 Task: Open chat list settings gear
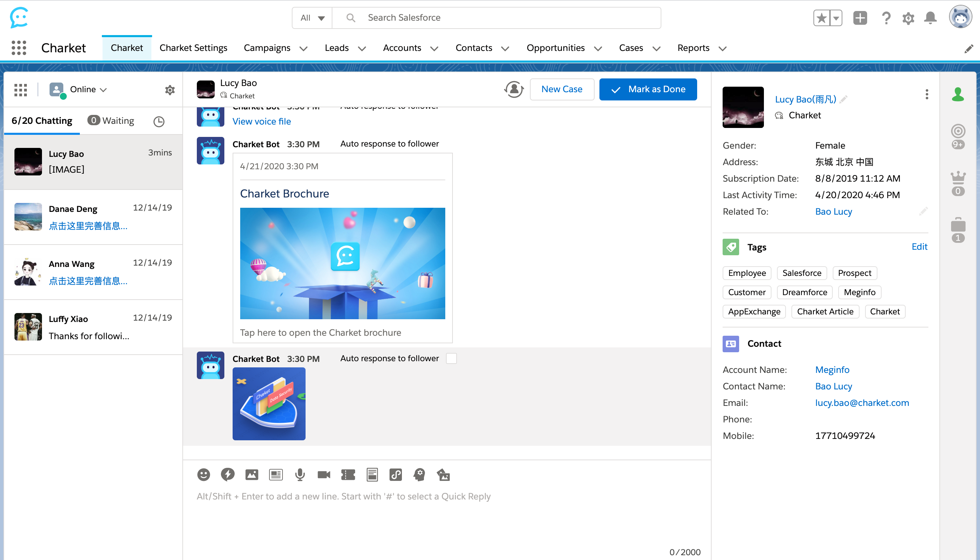tap(170, 90)
